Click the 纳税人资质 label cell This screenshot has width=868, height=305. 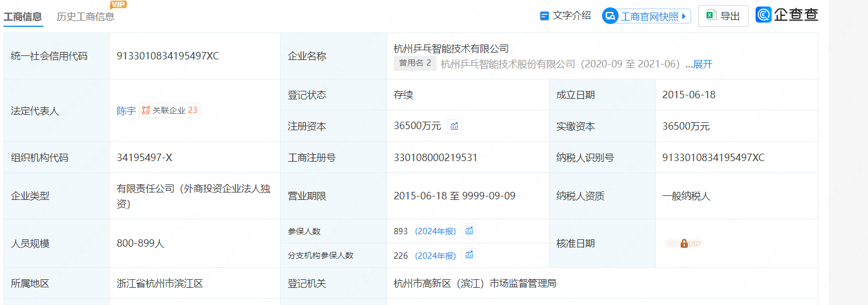(x=602, y=196)
